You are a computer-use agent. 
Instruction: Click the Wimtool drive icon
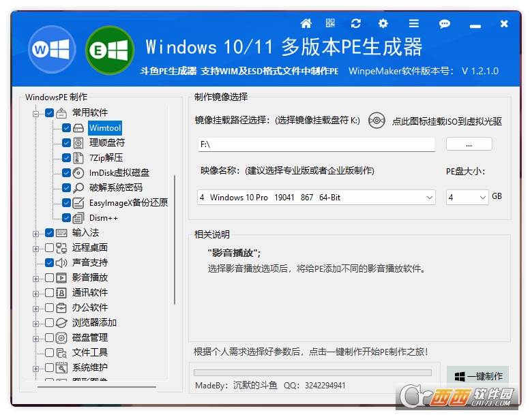point(78,128)
